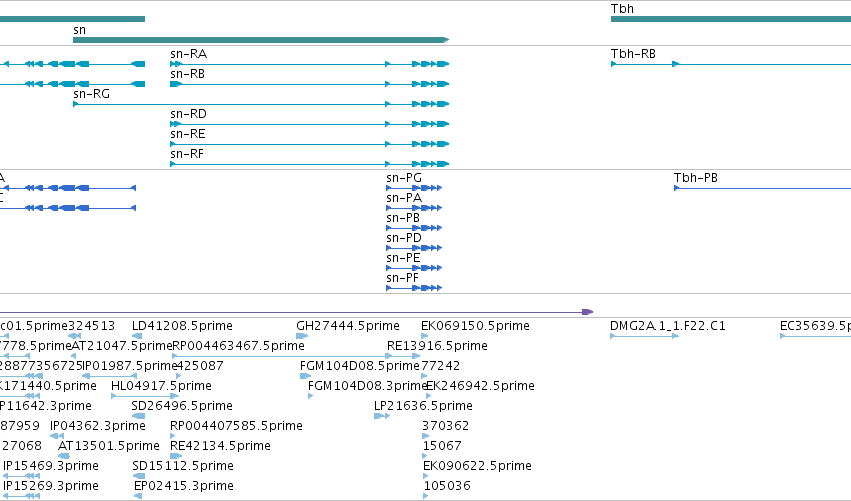The width and height of the screenshot is (851, 501).
Task: Select the DMG2A.1_1.F22.C1 label
Action: pos(668,326)
